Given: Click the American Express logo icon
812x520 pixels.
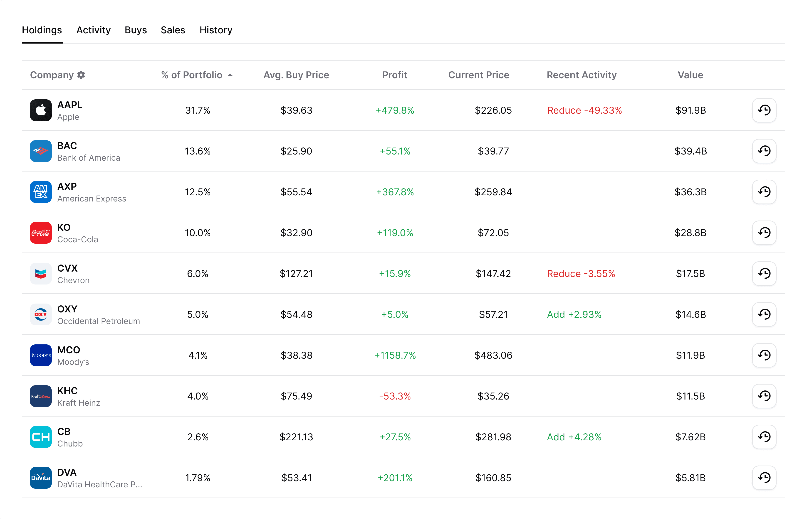Looking at the screenshot, I should coord(41,192).
